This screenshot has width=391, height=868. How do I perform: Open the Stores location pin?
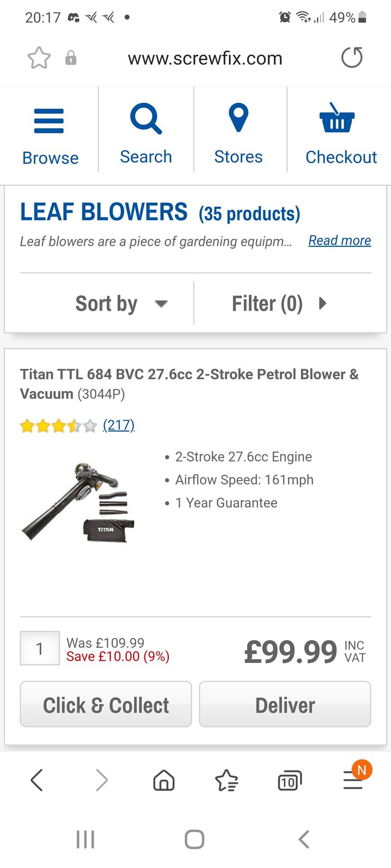(x=238, y=119)
